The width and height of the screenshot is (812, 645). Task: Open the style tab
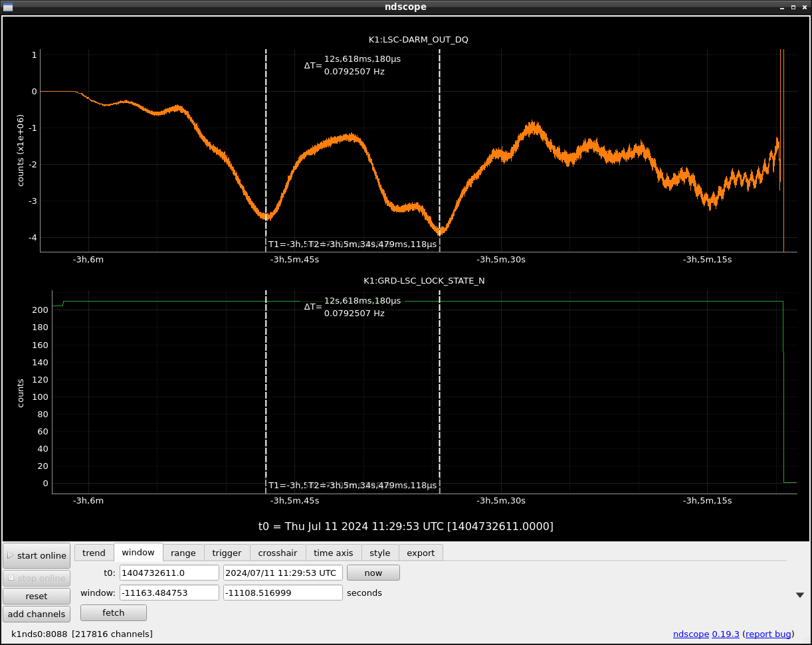click(x=379, y=553)
